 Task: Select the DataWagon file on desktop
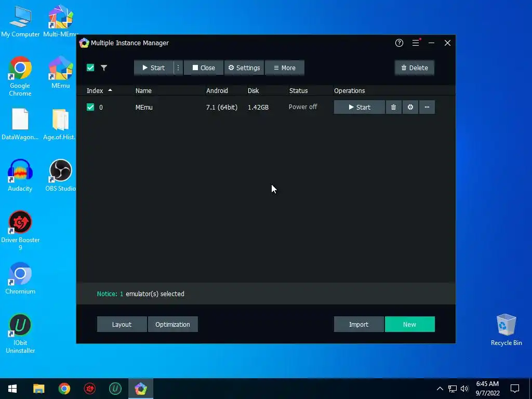point(20,124)
